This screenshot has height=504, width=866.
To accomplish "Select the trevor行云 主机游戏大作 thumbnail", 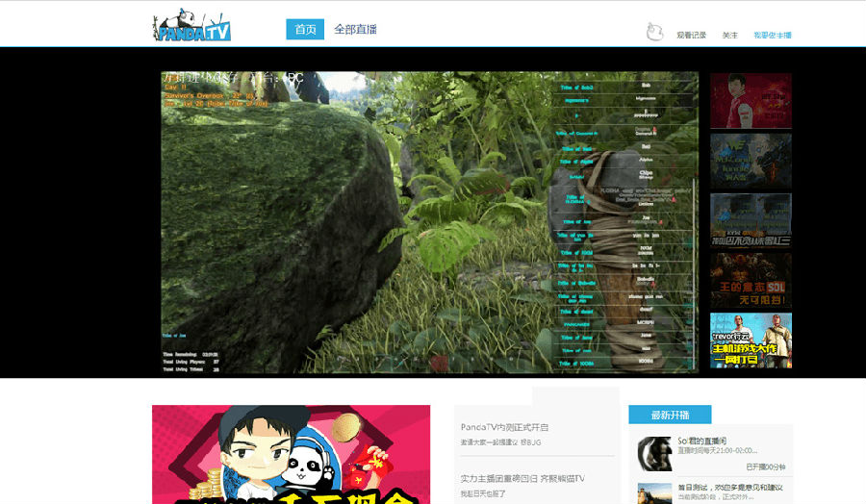I will 751,340.
